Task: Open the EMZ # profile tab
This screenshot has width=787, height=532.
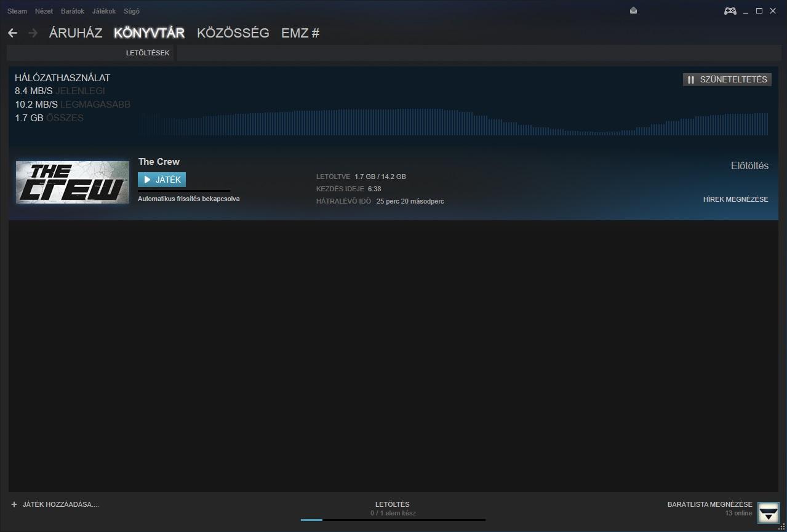Action: (x=300, y=33)
